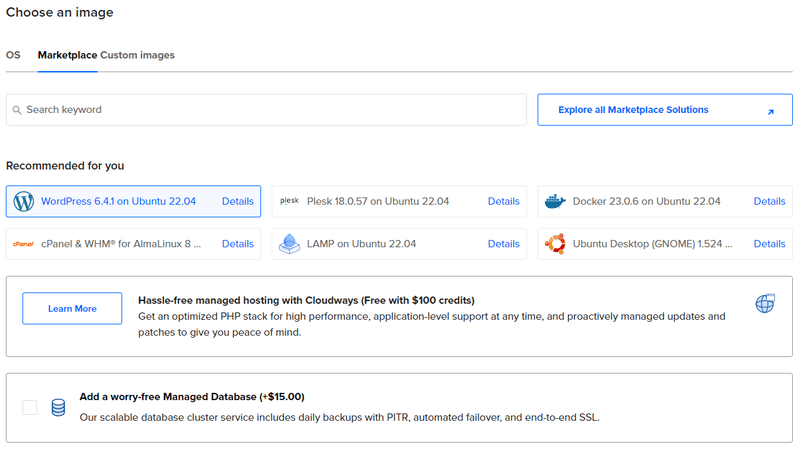Open the Custom images tab
Image resolution: width=800 pixels, height=450 pixels.
[x=137, y=55]
